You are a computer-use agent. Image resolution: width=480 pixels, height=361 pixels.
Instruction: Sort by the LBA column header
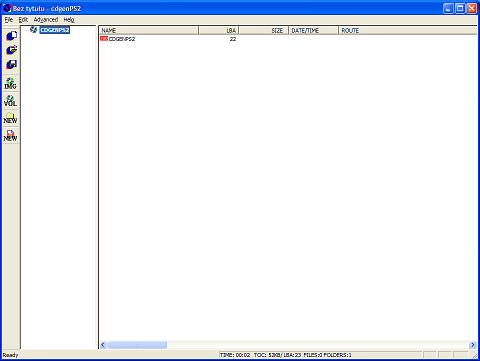coord(219,30)
